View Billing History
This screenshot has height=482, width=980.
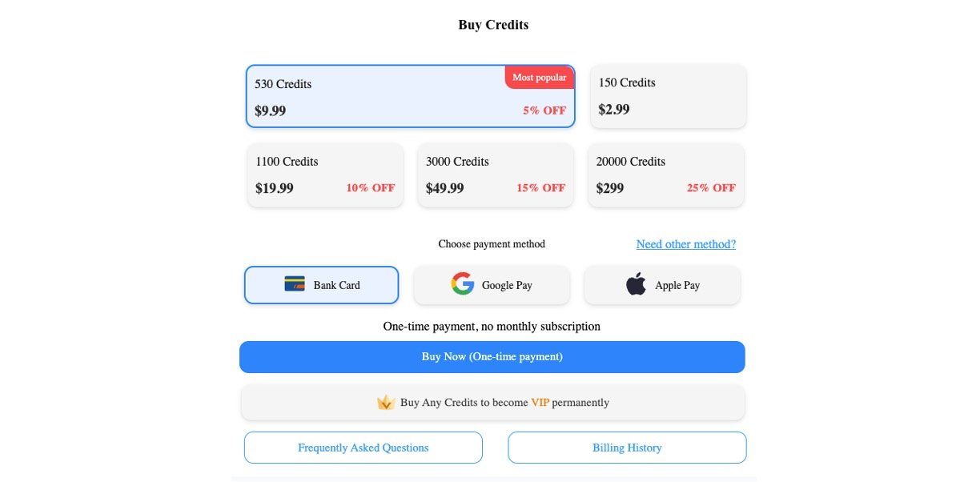click(x=627, y=448)
